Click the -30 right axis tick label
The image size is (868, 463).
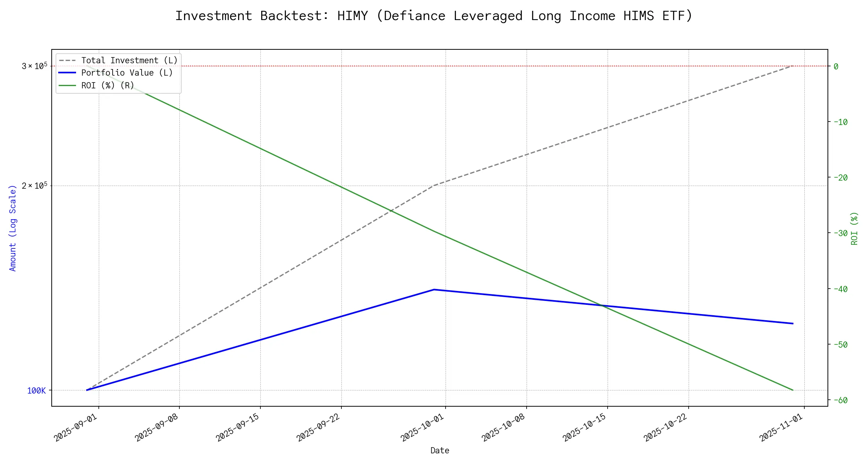[841, 233]
